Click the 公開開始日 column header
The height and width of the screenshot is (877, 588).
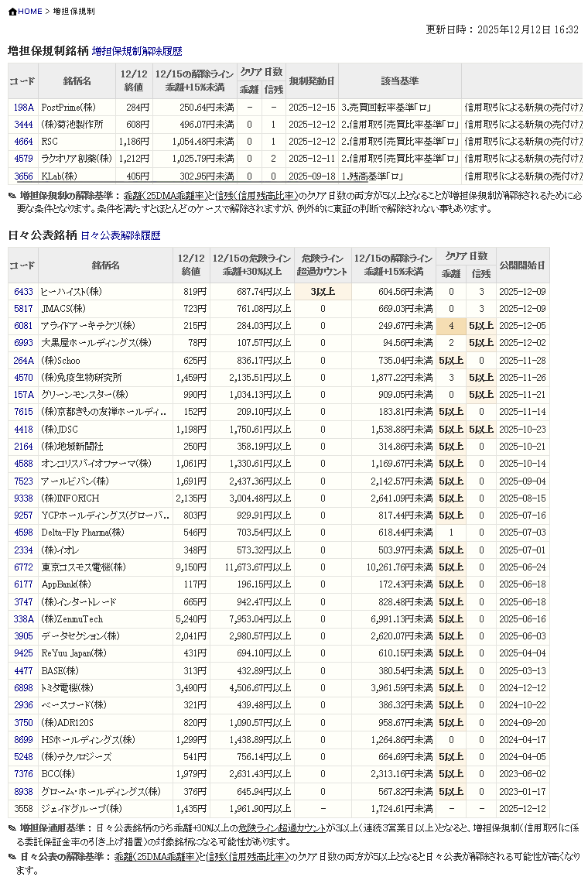coord(522,265)
